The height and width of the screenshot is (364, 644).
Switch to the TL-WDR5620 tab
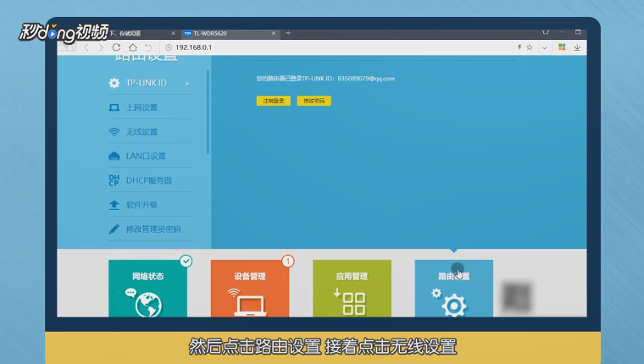[x=230, y=33]
